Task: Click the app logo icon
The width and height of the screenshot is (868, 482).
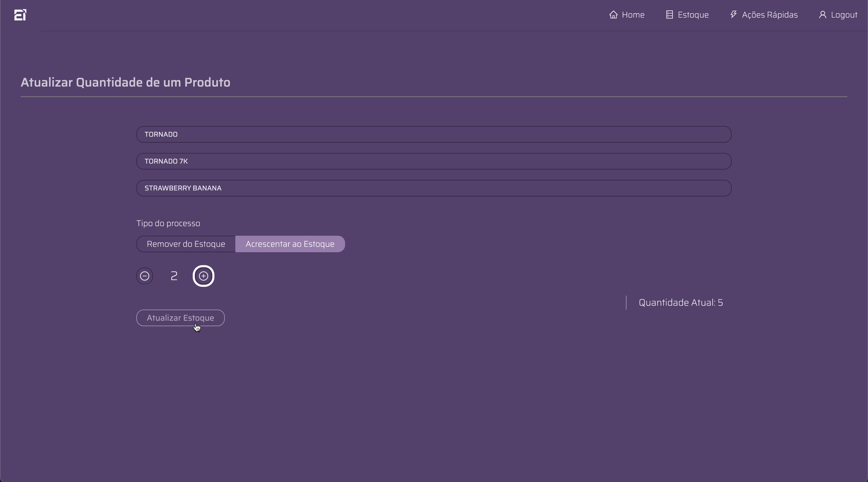Action: click(x=20, y=15)
